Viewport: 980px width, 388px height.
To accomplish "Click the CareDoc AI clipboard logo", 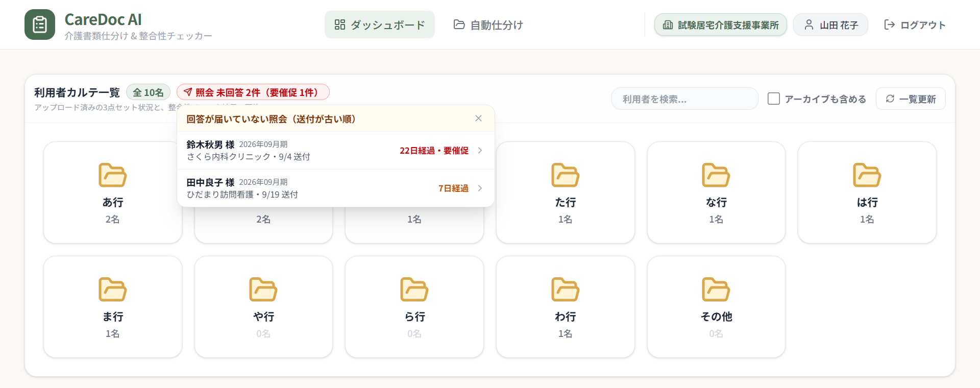I will click(x=40, y=25).
